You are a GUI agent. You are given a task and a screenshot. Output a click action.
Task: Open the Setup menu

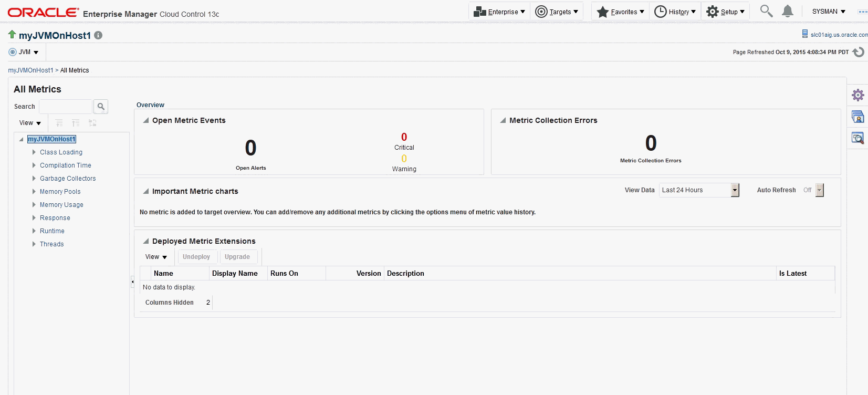pos(725,12)
